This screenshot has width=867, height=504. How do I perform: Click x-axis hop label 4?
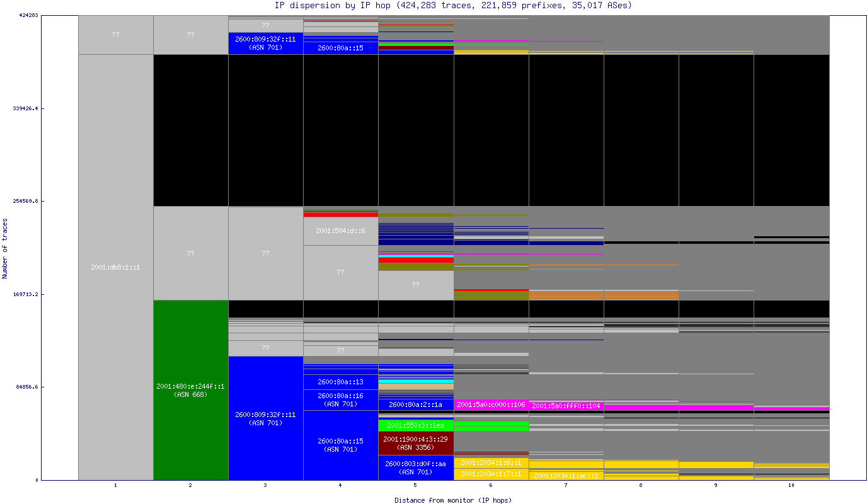click(x=341, y=486)
